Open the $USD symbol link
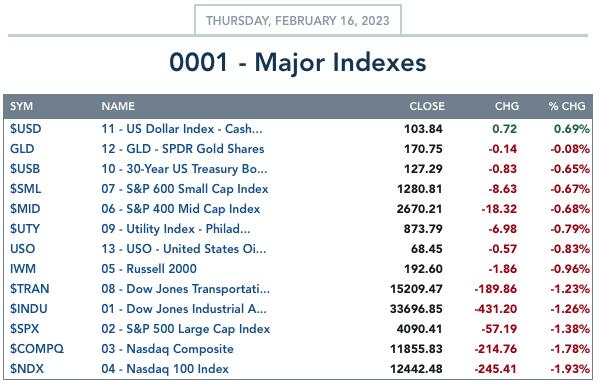 coord(26,129)
